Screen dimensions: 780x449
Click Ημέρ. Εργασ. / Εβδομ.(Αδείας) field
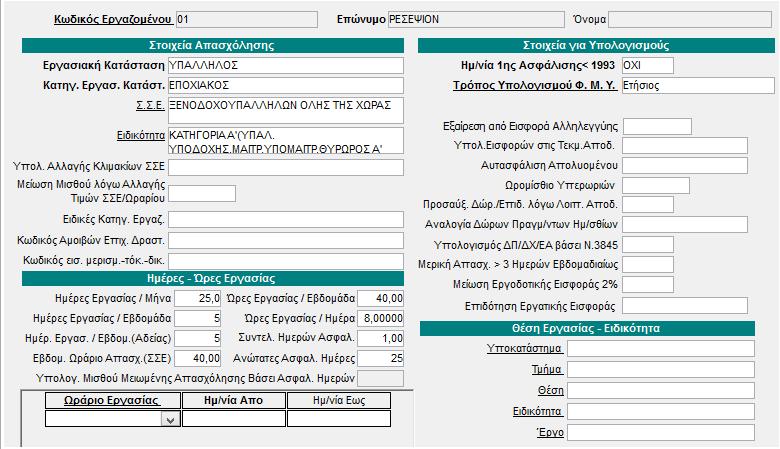[197, 339]
